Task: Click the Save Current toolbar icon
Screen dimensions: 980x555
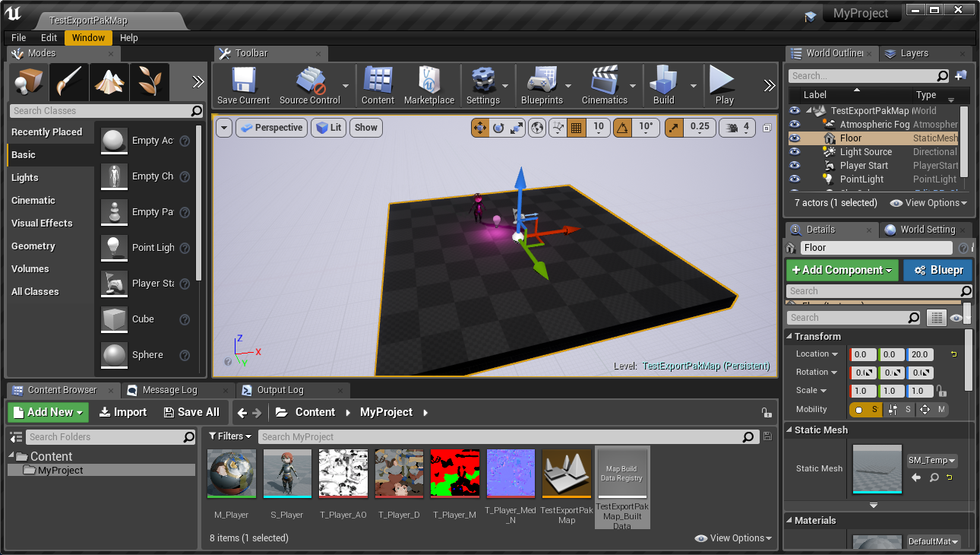Action: coord(243,80)
